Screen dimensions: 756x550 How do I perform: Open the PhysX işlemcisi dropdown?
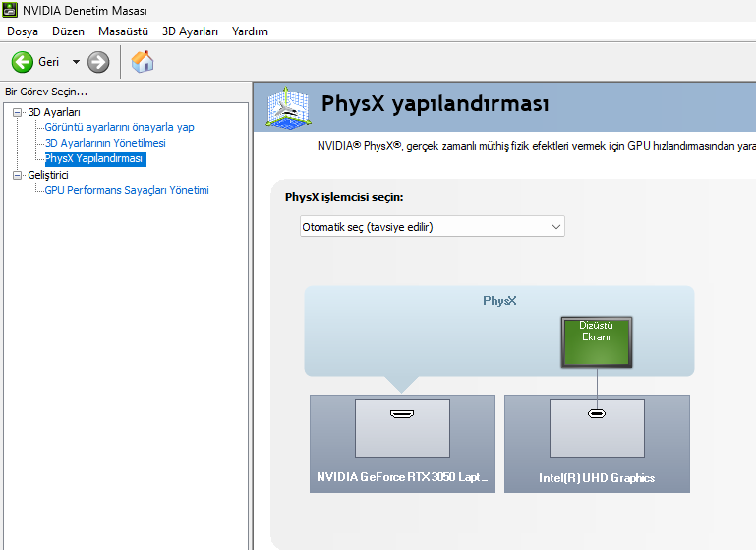(x=432, y=226)
